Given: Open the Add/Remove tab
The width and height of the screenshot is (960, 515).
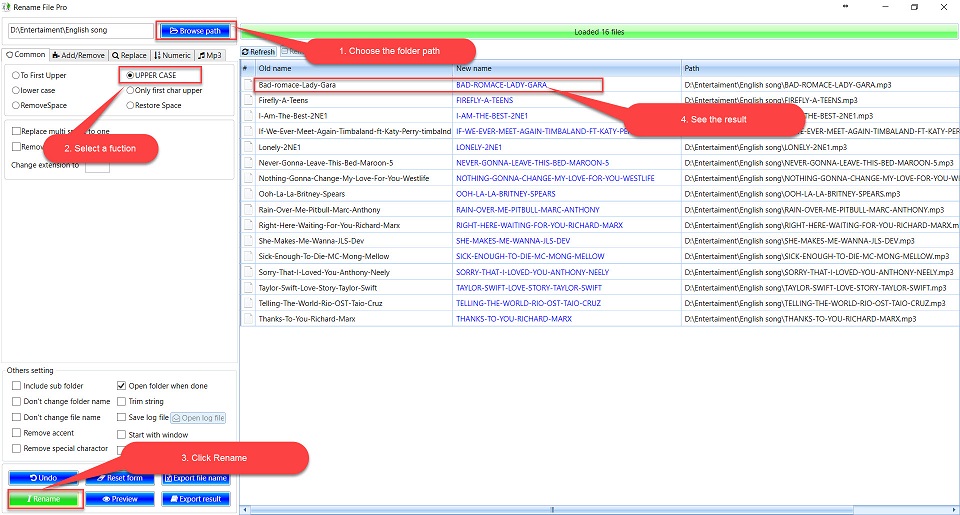Looking at the screenshot, I should (x=79, y=55).
